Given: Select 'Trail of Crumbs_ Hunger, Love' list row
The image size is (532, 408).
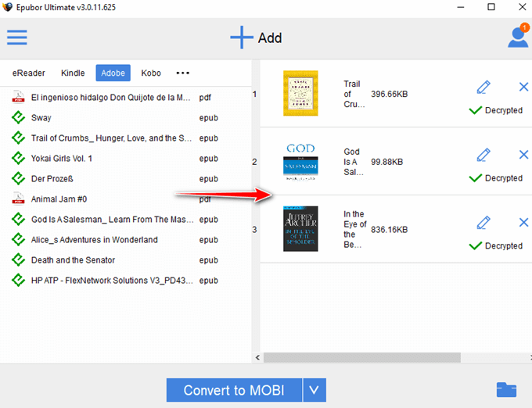Looking at the screenshot, I should point(125,138).
